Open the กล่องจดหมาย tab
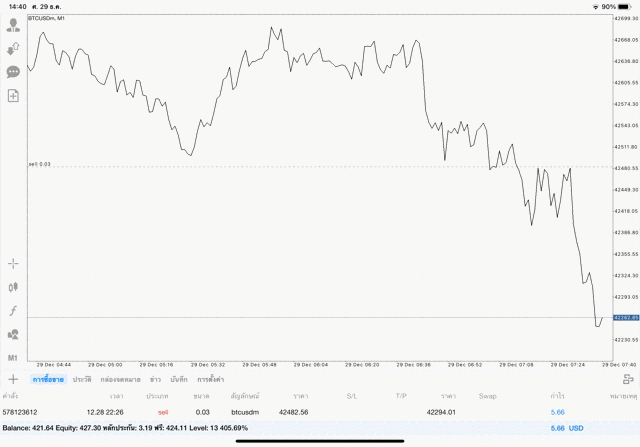The width and height of the screenshot is (640, 447). 120,380
